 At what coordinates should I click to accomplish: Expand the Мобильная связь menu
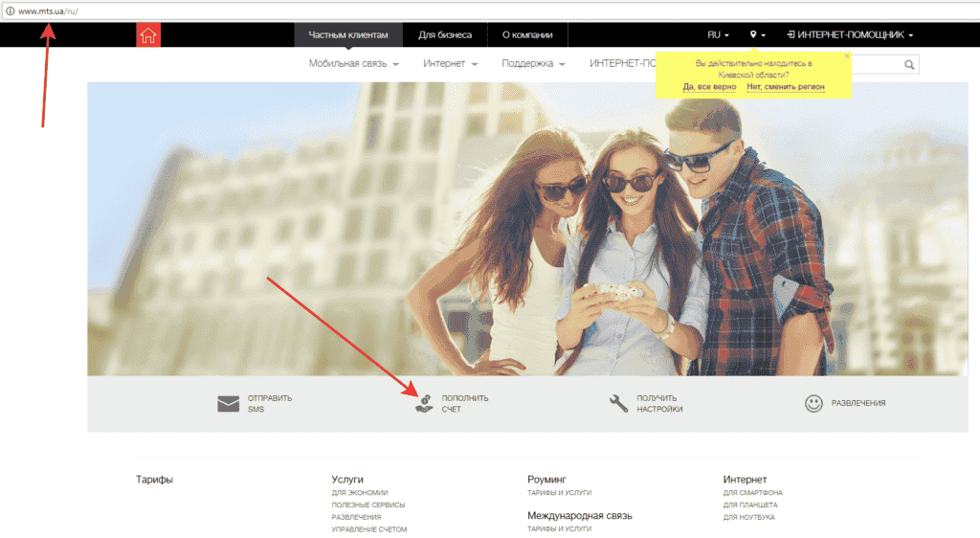(353, 64)
